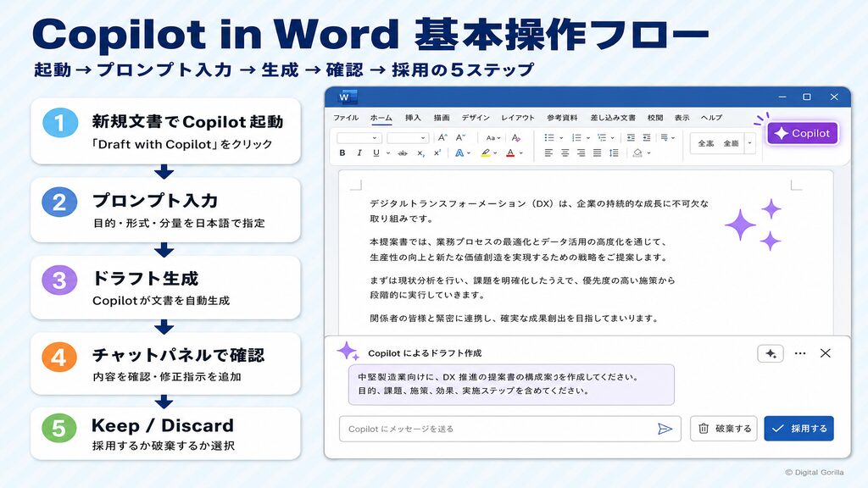Viewport: 868px width, 488px height.
Task: Expand the numbering dropdown arrow
Action: [x=588, y=138]
